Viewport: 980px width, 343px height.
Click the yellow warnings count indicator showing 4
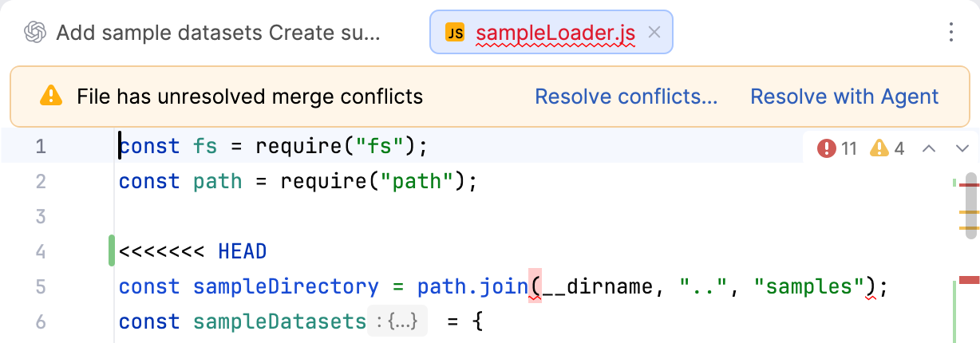887,148
